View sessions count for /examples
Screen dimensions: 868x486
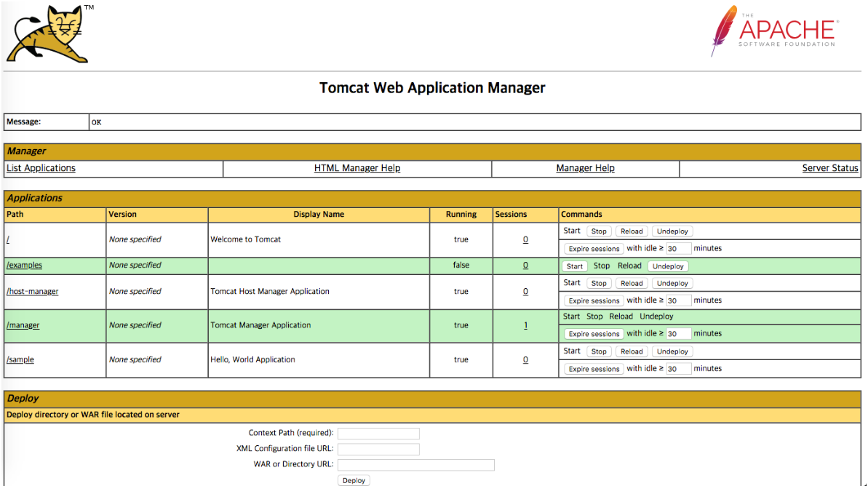tap(525, 265)
